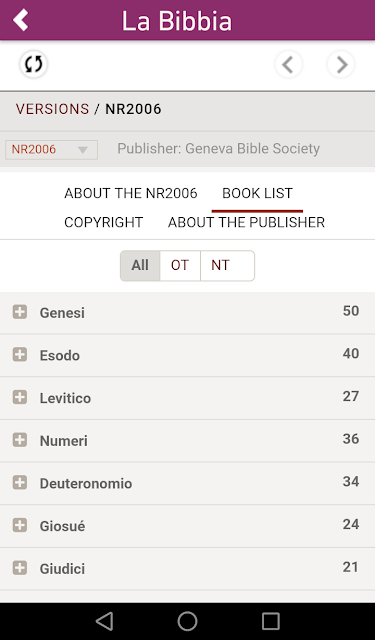The image size is (375, 640).
Task: Open About the Publisher tab
Action: click(x=246, y=222)
